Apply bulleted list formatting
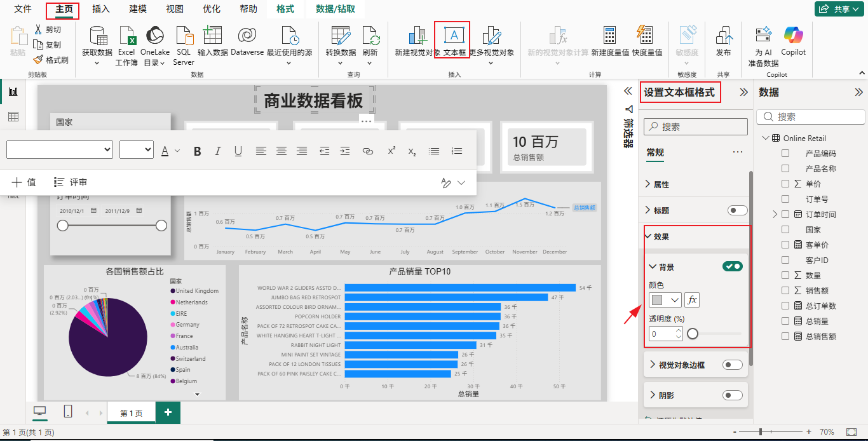 [434, 151]
